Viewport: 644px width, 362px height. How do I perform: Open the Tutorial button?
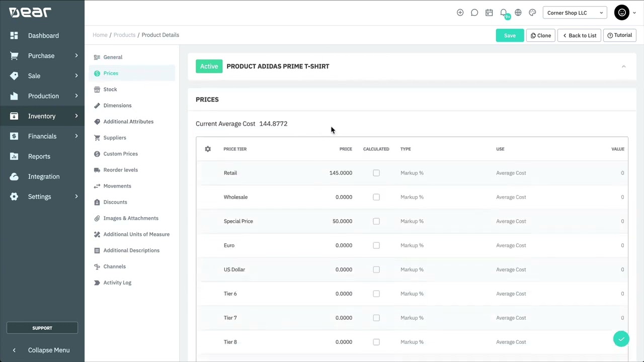(x=619, y=35)
